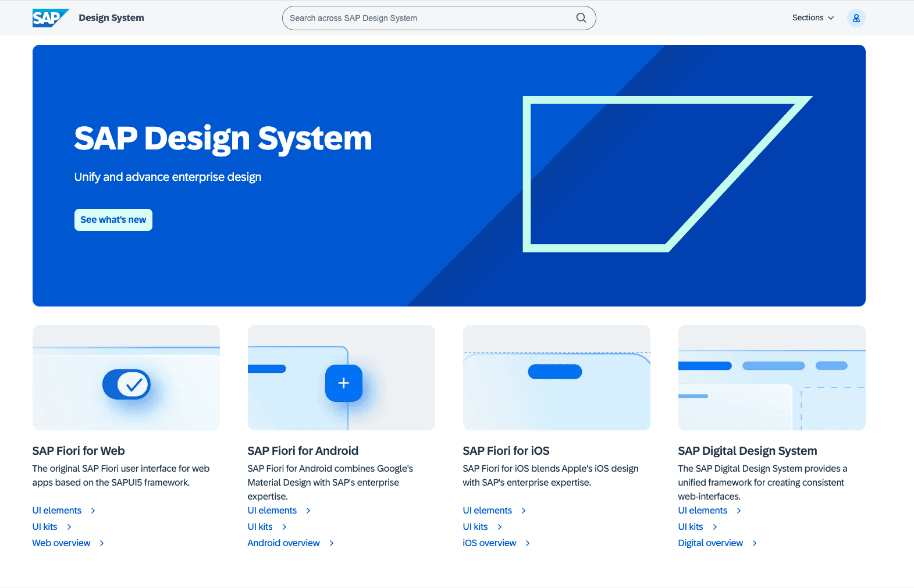Open the Android overview link
Viewport: 914px width, 588px height.
click(x=284, y=543)
